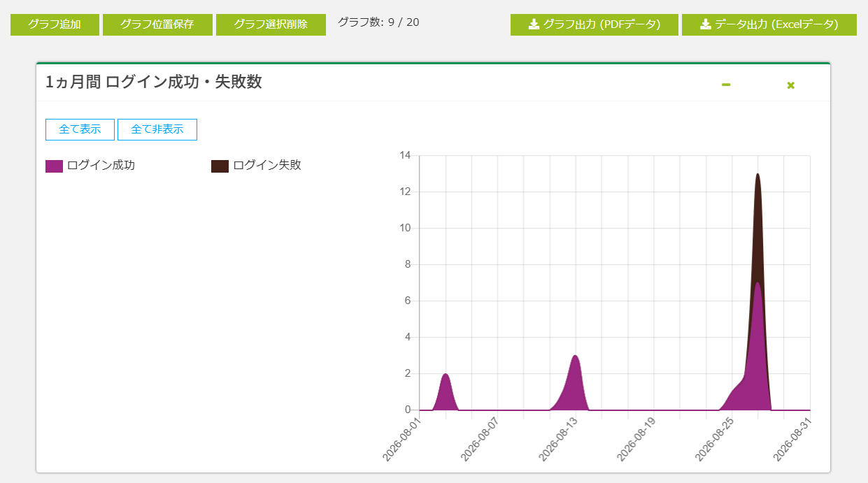Viewport: 868px width, 483px height.
Task: Click the グラフ数: 9 / 20 counter text
Action: 378,22
